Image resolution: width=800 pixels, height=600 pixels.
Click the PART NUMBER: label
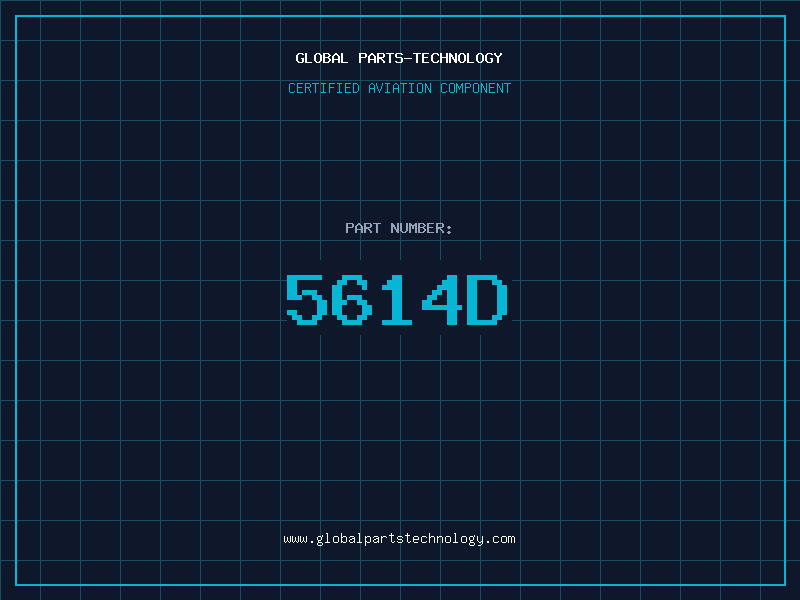pyautogui.click(x=399, y=228)
